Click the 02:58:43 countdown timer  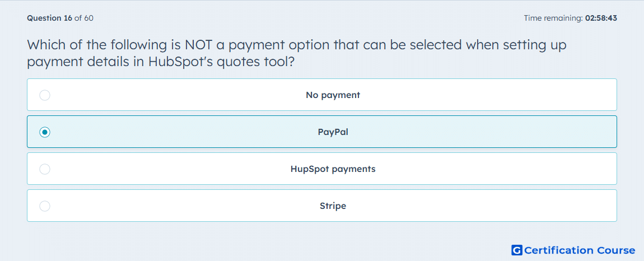click(600, 18)
